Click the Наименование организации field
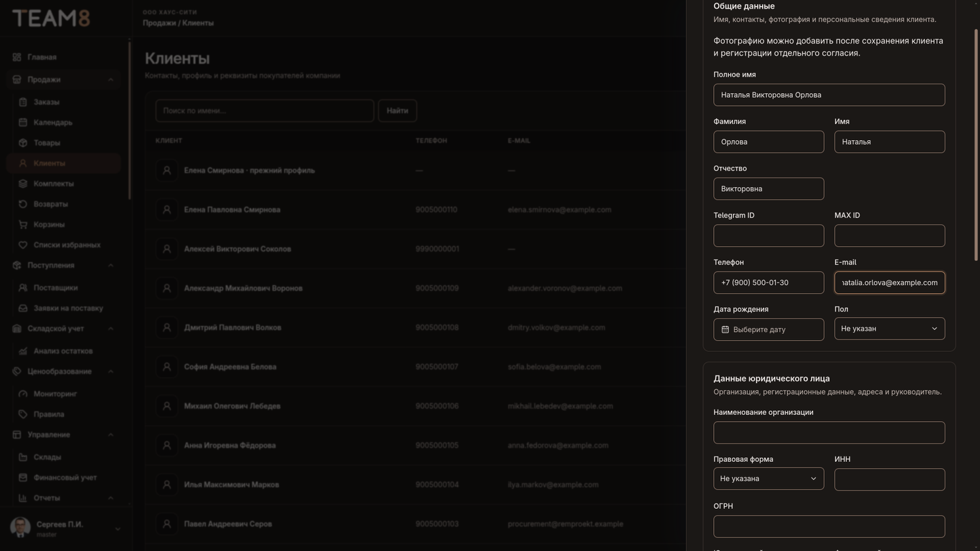 pyautogui.click(x=829, y=433)
